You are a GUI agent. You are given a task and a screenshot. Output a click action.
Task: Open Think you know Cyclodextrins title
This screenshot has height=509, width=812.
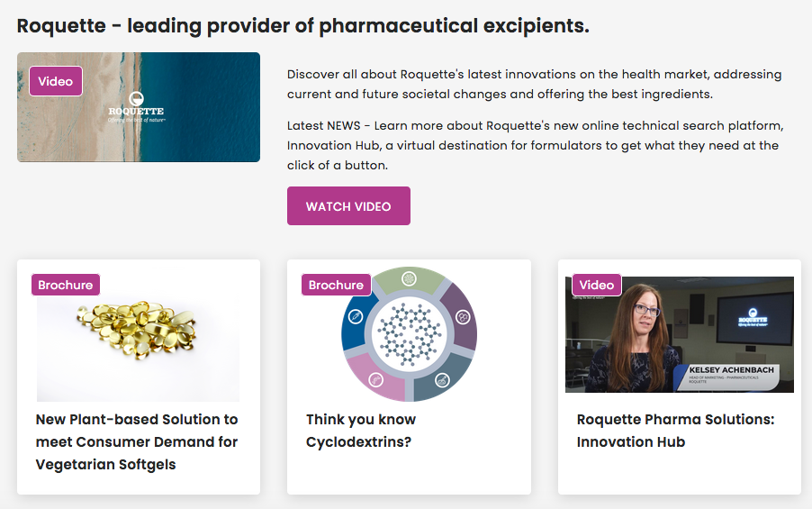point(361,431)
